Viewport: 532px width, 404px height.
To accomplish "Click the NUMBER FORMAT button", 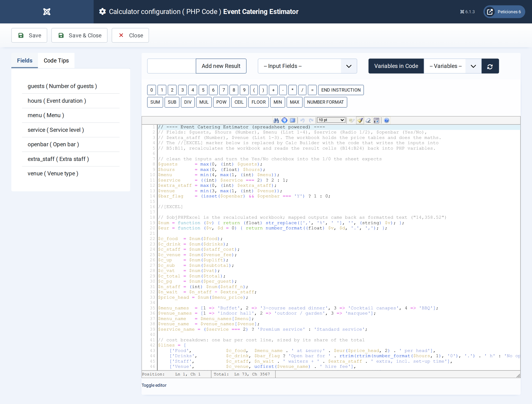I will click(x=325, y=102).
